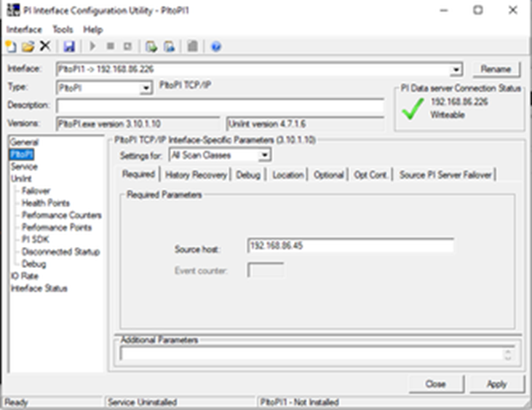Click the Source host input field
This screenshot has width=532, height=410.
[x=351, y=245]
